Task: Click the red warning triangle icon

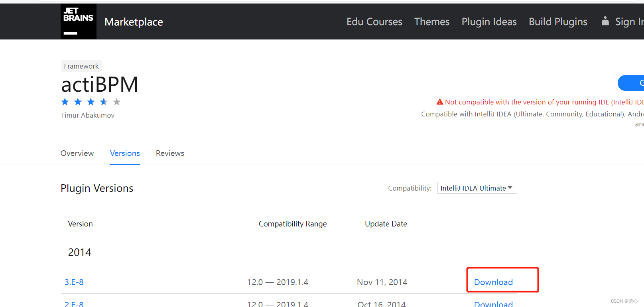Action: pos(440,102)
